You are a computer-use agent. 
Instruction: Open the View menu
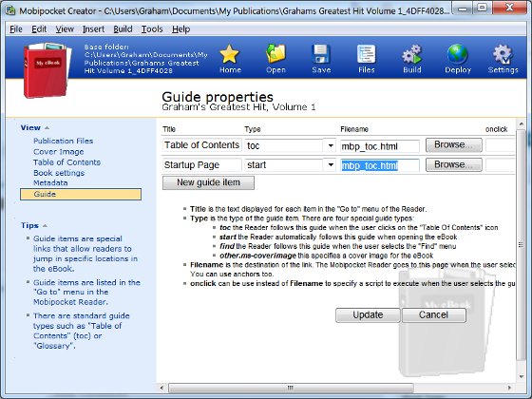[65, 29]
